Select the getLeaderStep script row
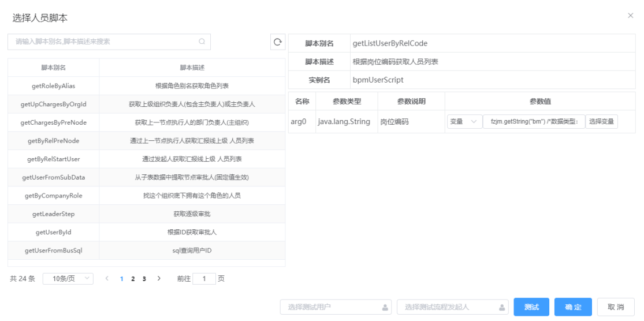The height and width of the screenshot is (321, 644). click(x=147, y=214)
